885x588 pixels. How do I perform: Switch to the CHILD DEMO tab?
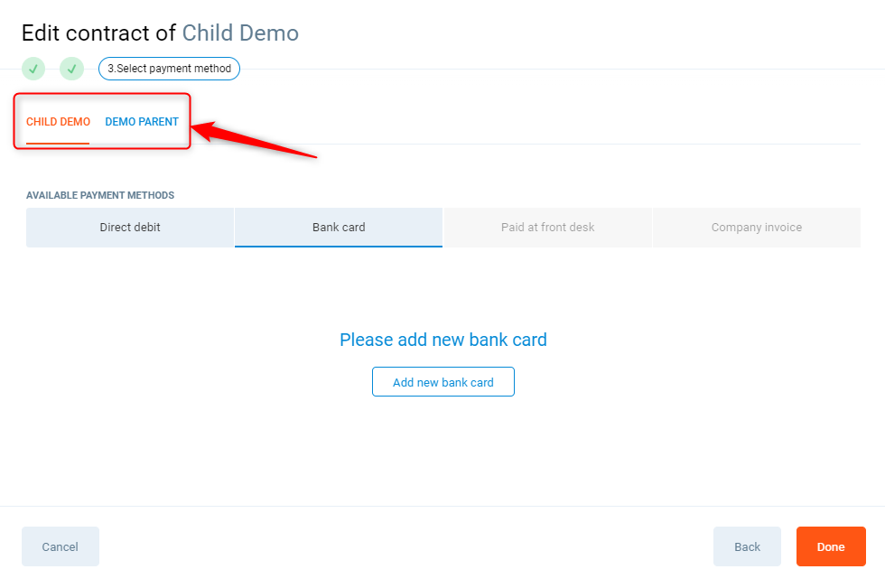click(58, 122)
